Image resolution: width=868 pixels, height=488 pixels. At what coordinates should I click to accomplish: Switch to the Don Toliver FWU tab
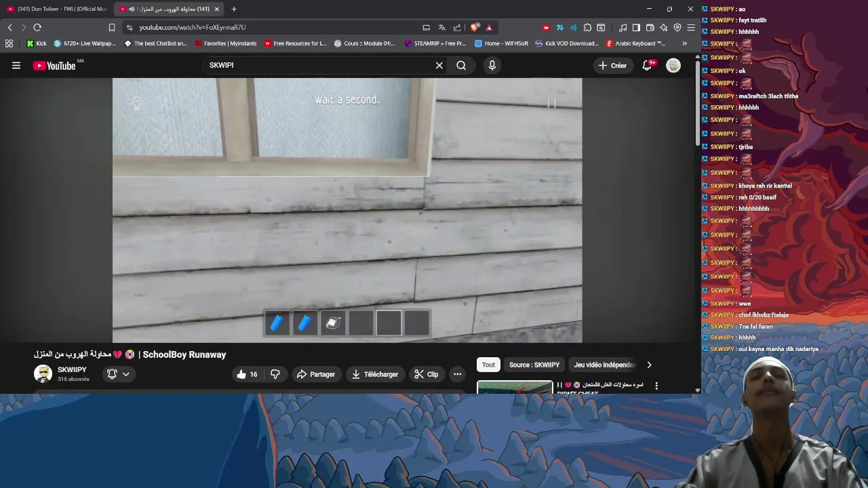tap(57, 9)
